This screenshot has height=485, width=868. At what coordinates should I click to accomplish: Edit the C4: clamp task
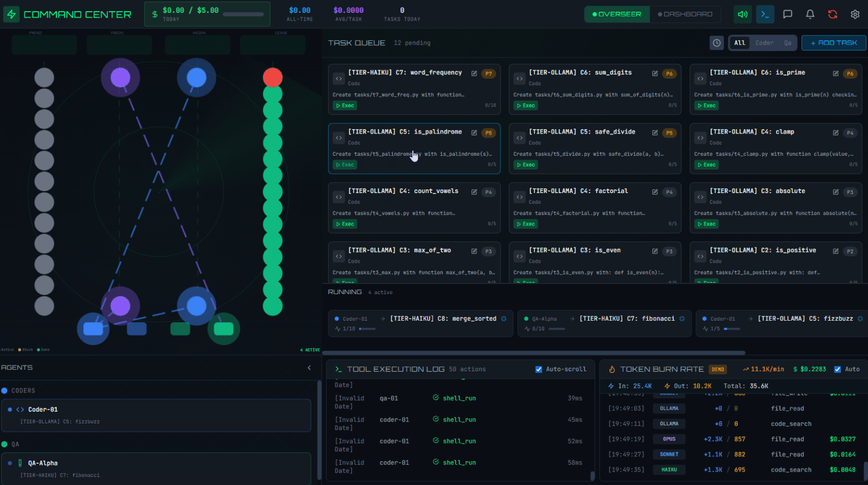click(836, 132)
